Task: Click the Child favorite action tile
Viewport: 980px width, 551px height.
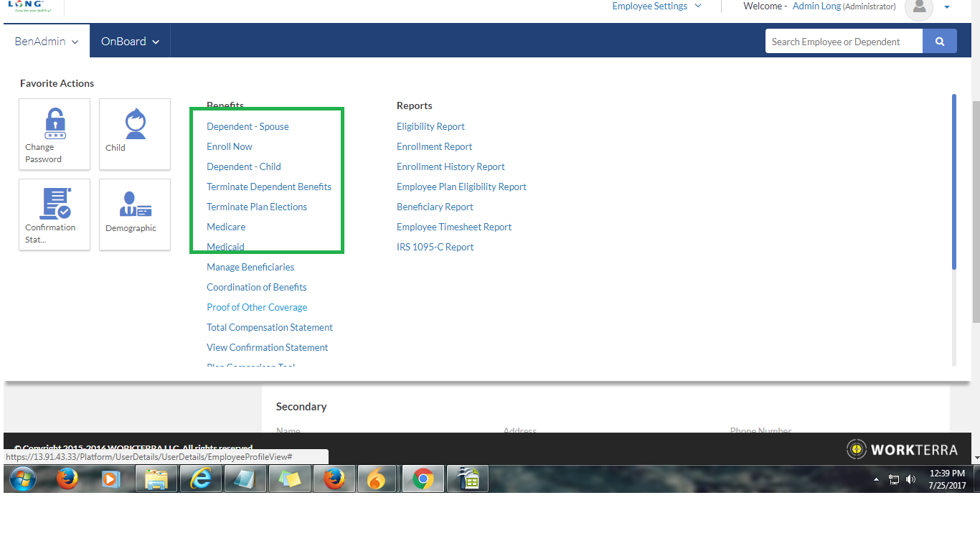Action: [x=135, y=134]
